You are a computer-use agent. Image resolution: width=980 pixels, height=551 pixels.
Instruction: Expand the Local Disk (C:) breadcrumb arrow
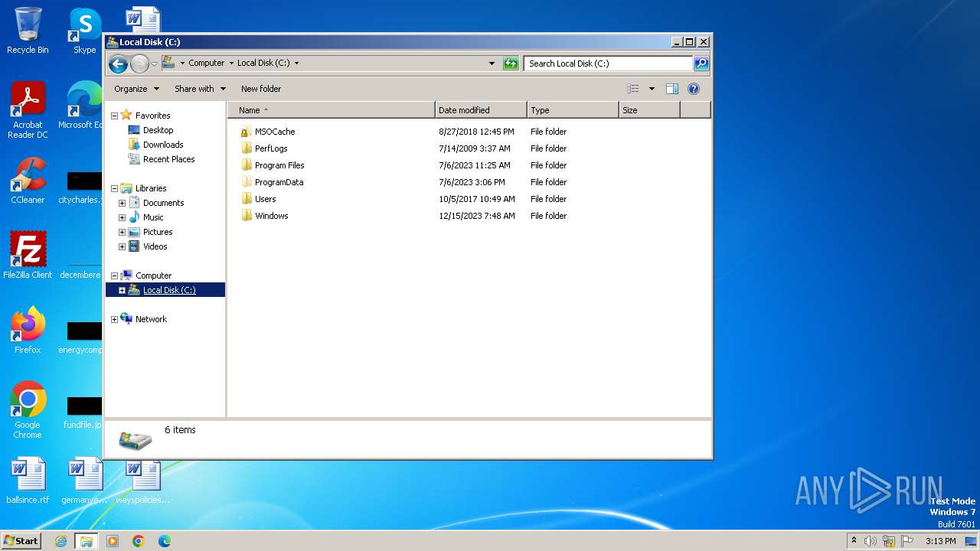click(297, 64)
